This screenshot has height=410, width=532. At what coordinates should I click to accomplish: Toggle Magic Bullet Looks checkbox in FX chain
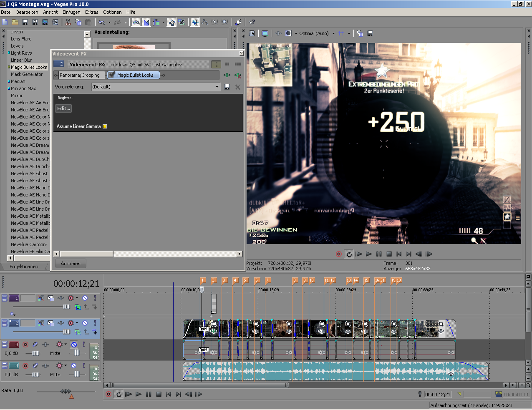pyautogui.click(x=112, y=75)
